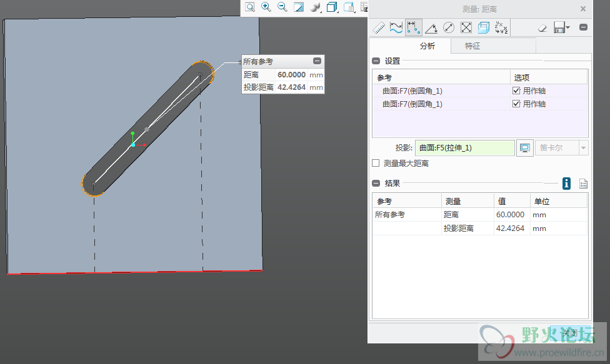Click the eraser clear-measurements icon
The image size is (610, 364).
542,27
